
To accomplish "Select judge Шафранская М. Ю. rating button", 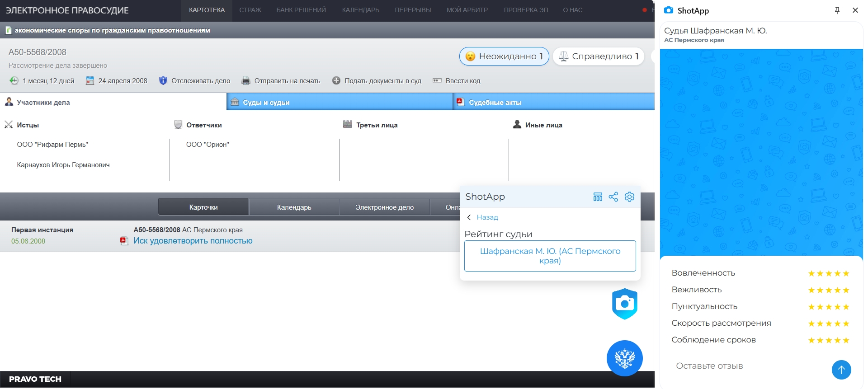I will click(550, 256).
